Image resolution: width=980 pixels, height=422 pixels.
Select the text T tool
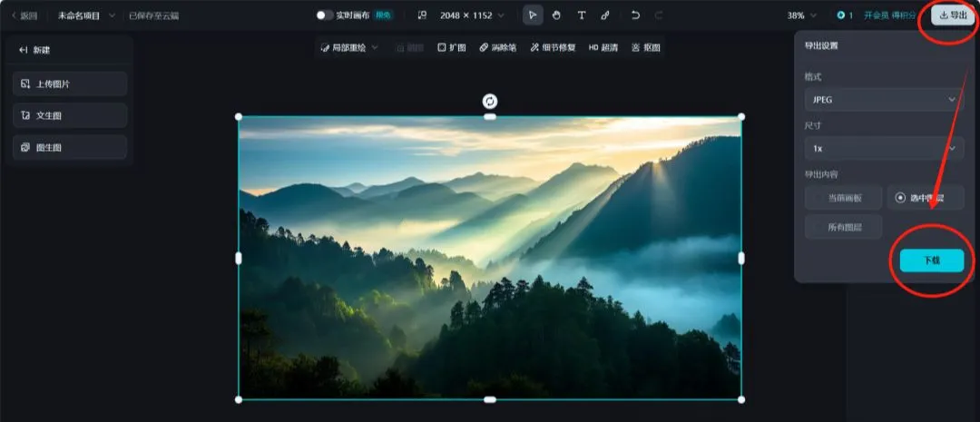point(582,15)
